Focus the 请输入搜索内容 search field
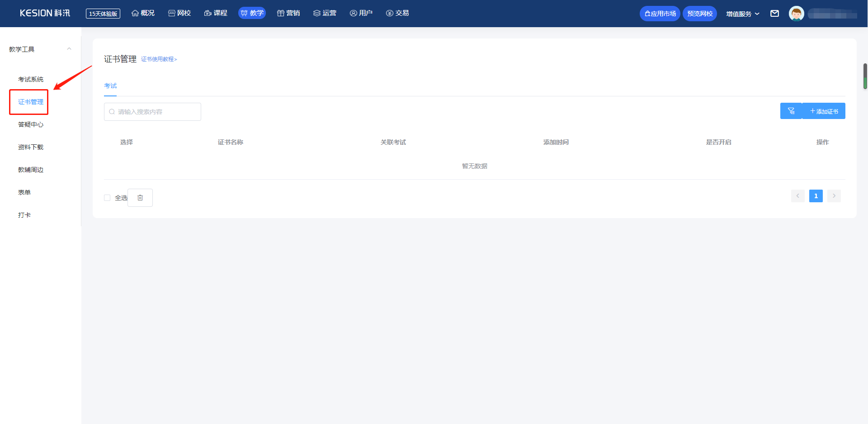The height and width of the screenshot is (424, 868). [152, 112]
